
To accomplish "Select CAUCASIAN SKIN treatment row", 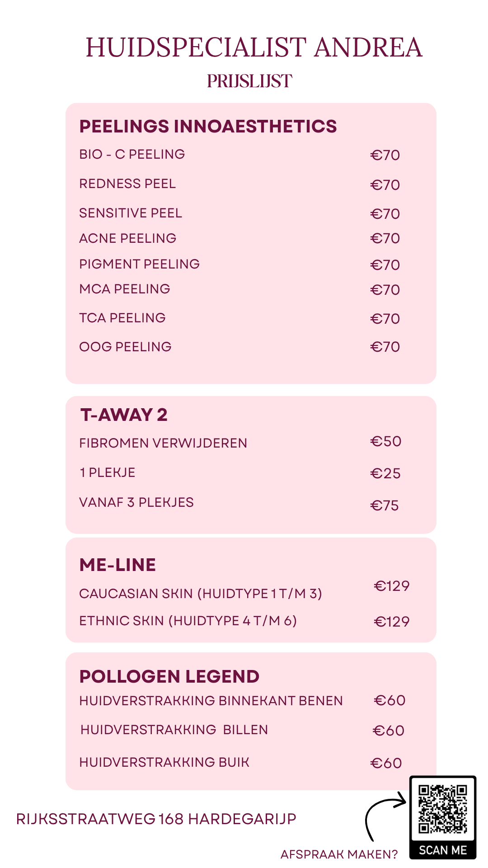I will 201,594.
